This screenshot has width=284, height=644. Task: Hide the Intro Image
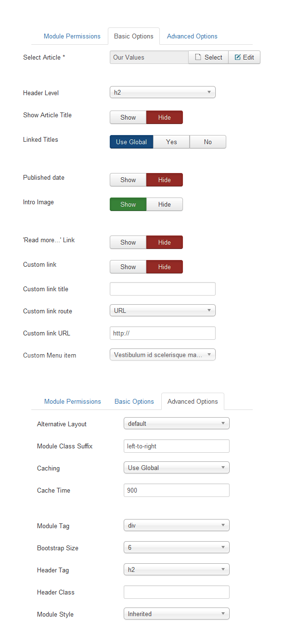point(165,204)
